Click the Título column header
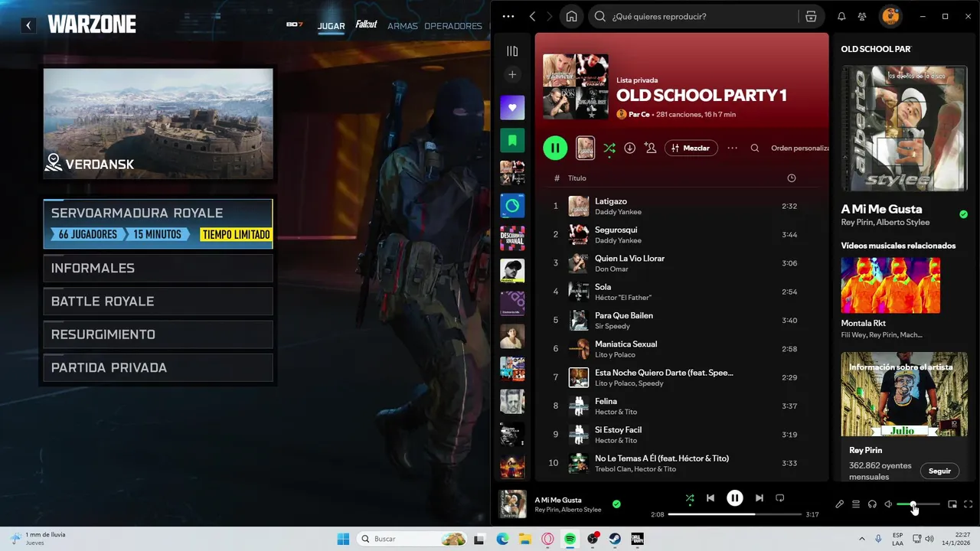Screen dimensions: 980x551 (x=577, y=178)
